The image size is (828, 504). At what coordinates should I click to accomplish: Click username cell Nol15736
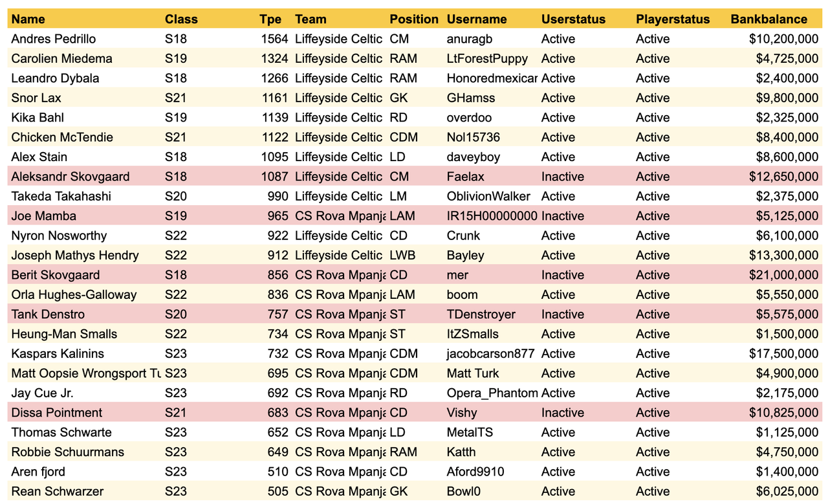pos(473,137)
